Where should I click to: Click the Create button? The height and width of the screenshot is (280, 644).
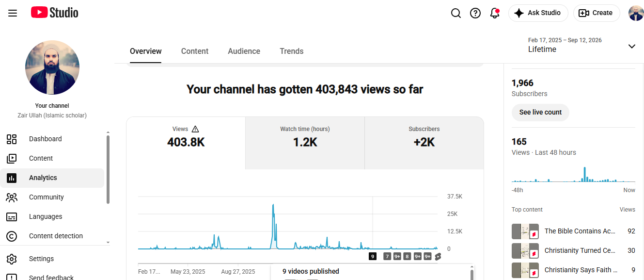click(x=597, y=13)
